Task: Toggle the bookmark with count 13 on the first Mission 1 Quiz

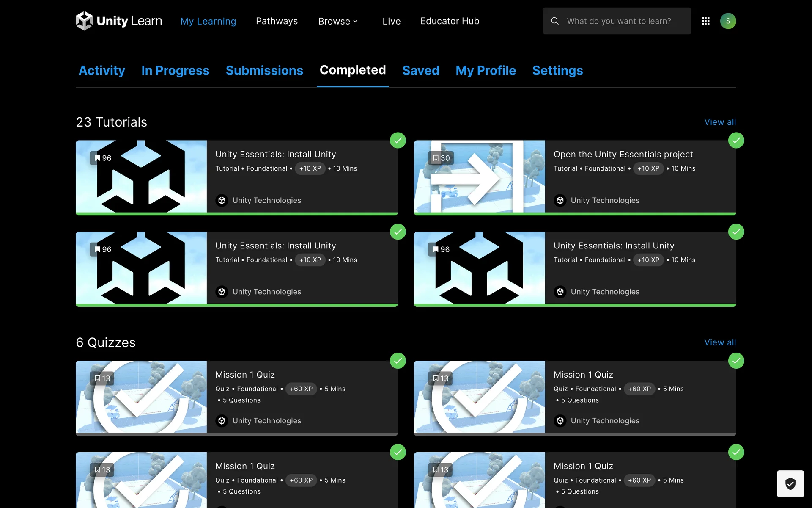Action: (x=98, y=378)
